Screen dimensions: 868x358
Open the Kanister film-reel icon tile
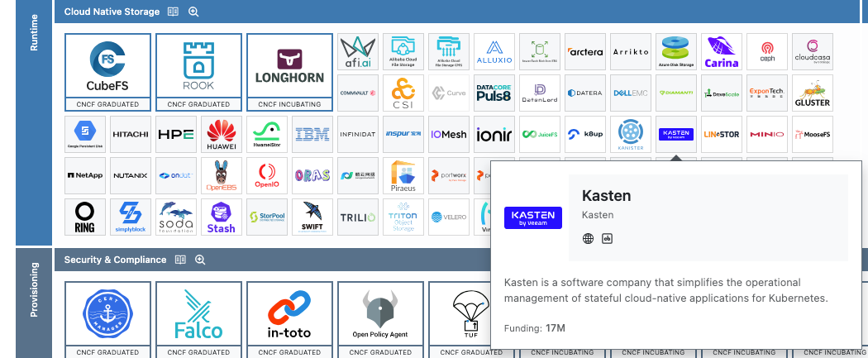(630, 134)
